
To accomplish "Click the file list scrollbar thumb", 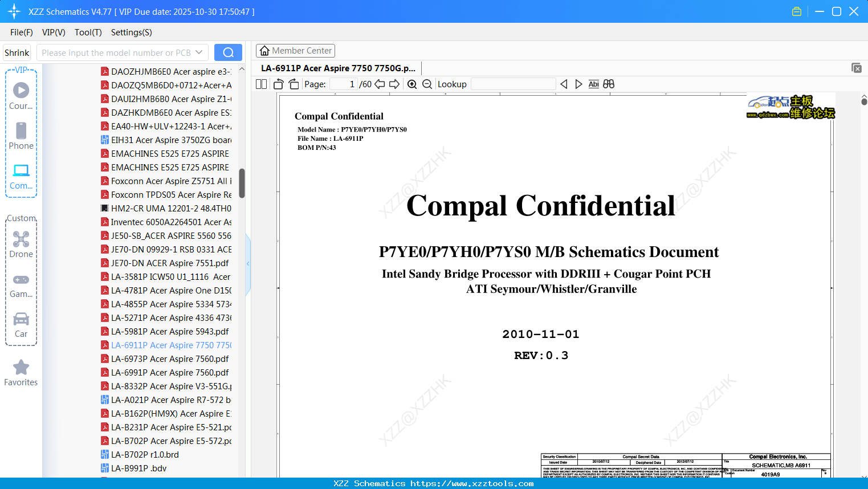I will pos(242,183).
